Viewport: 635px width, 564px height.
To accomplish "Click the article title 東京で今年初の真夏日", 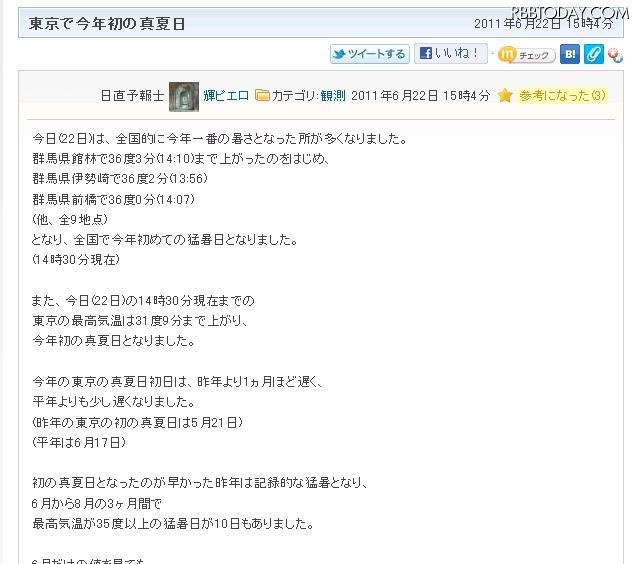I will [107, 23].
